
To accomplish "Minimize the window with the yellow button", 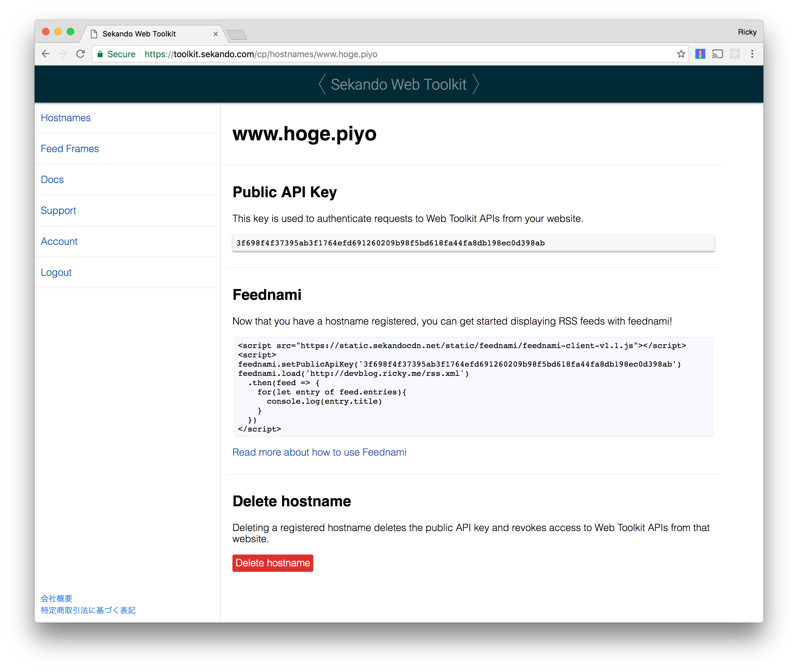I will [x=58, y=32].
